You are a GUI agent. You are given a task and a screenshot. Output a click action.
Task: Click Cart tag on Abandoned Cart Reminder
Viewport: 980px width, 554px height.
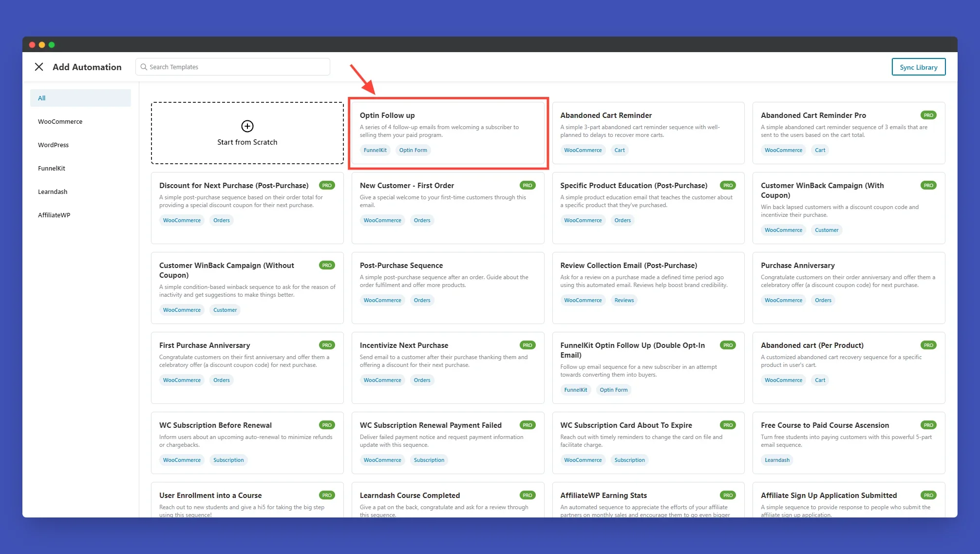coord(620,150)
